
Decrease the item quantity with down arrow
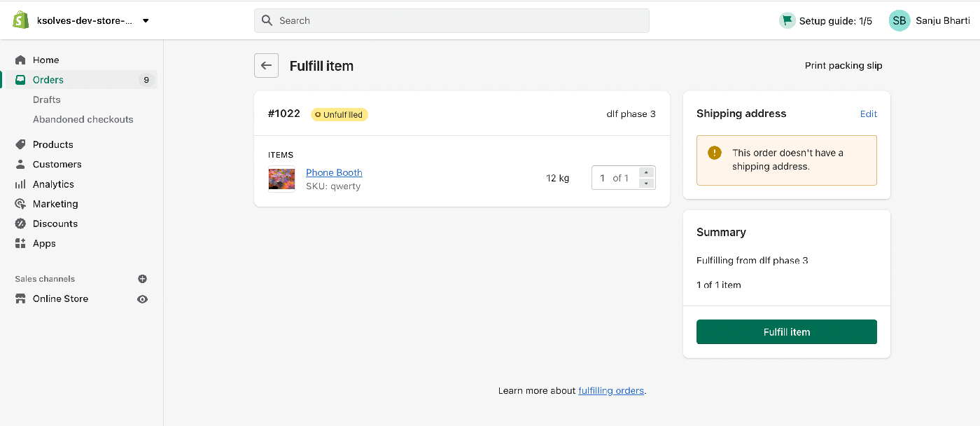[647, 184]
